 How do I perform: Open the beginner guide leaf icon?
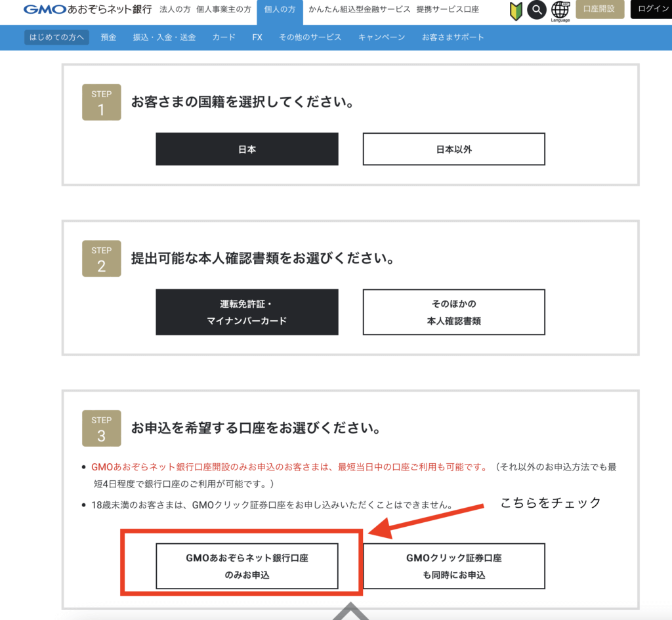point(516,11)
